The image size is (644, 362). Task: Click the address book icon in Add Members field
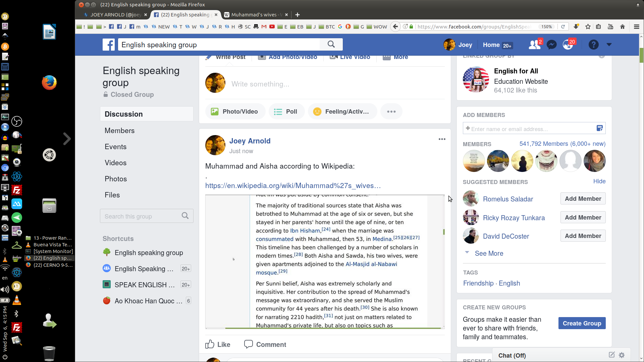600,128
